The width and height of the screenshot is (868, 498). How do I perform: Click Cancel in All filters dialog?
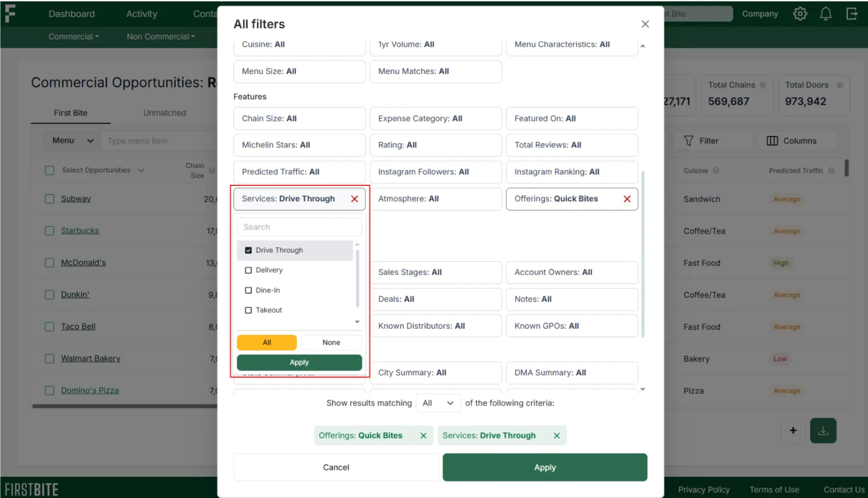point(336,467)
